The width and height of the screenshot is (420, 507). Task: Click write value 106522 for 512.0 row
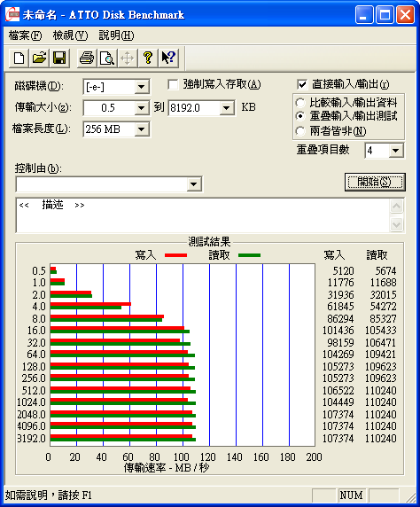click(338, 391)
